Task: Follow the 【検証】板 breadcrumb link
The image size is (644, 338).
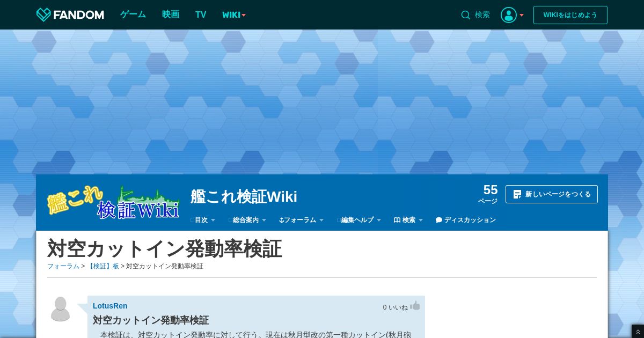Action: click(x=103, y=266)
